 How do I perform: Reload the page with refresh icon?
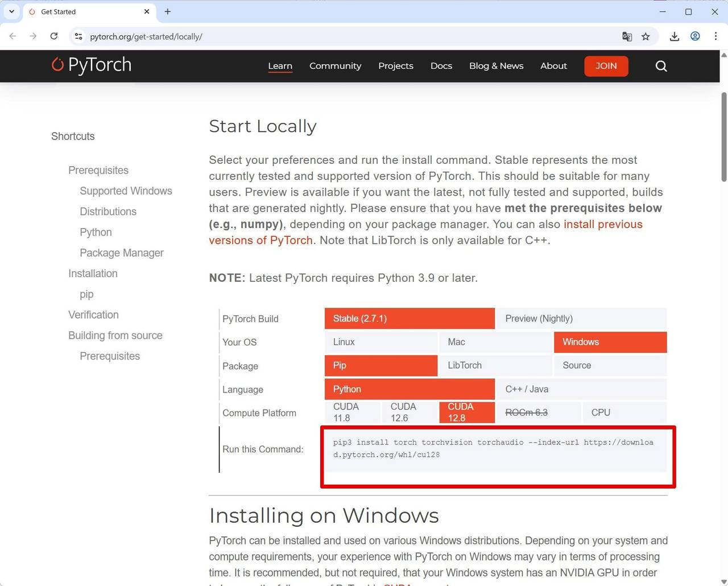[54, 36]
